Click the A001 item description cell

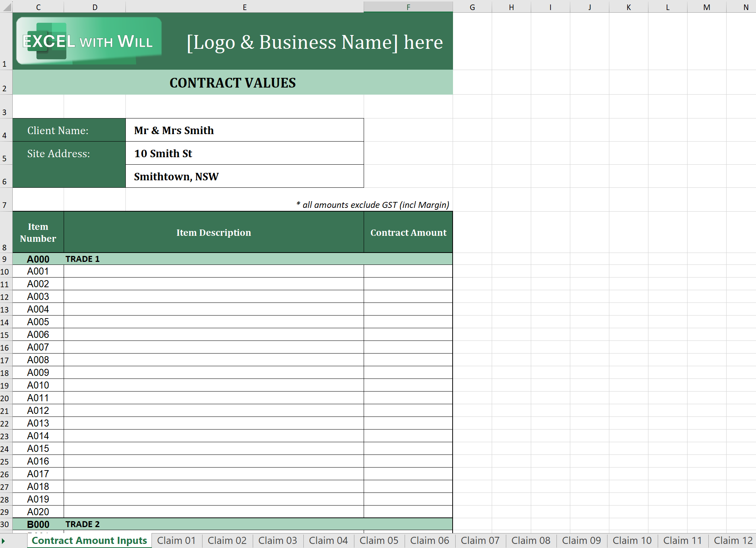tap(213, 271)
